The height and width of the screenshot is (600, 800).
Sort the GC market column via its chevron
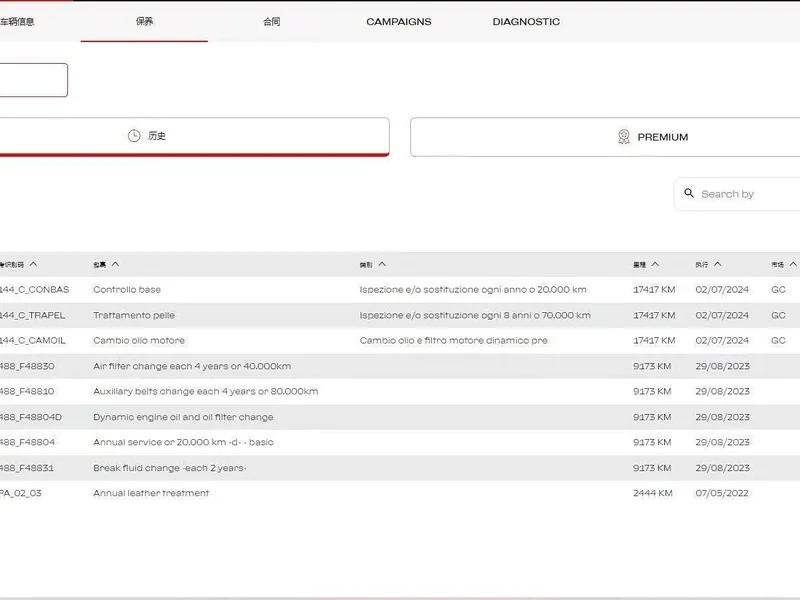click(793, 264)
